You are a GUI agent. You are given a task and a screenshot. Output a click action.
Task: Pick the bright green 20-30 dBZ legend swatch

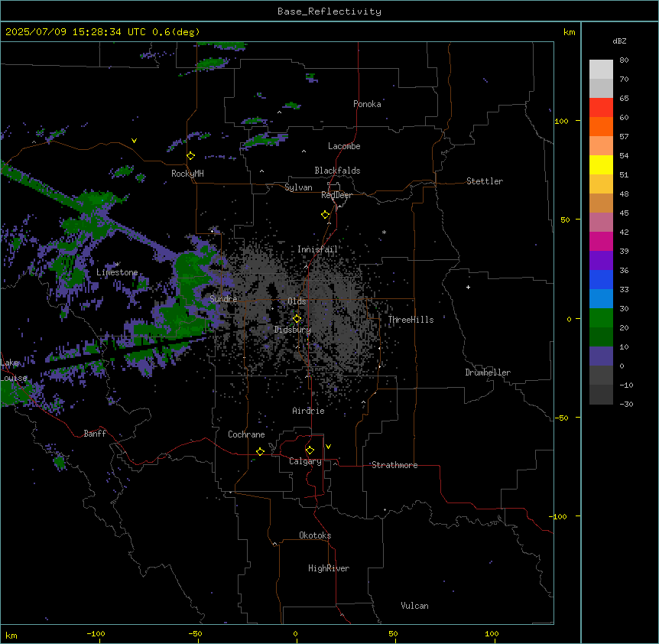(x=601, y=318)
